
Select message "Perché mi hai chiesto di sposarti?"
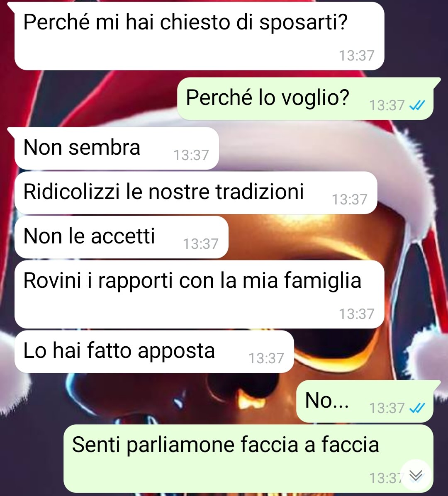pos(200,36)
